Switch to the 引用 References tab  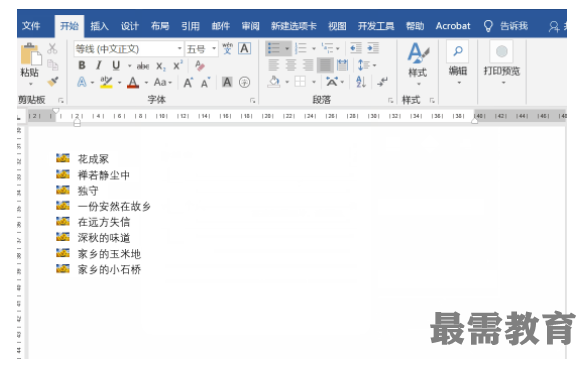[190, 26]
